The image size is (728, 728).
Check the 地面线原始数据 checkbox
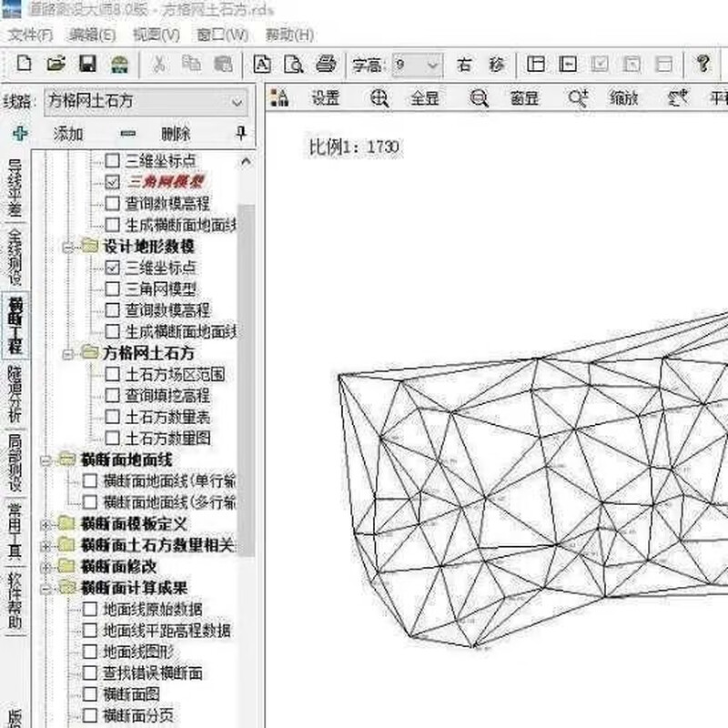[x=90, y=609]
